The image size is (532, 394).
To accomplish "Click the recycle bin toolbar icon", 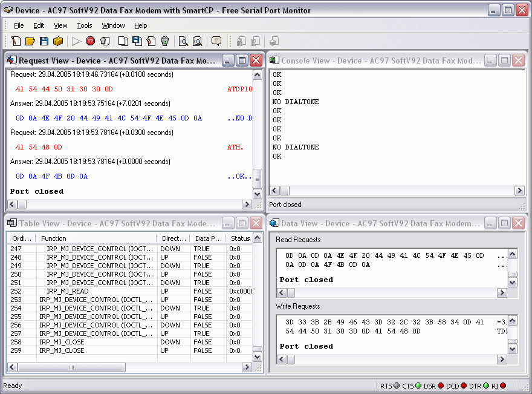I will click(x=164, y=41).
